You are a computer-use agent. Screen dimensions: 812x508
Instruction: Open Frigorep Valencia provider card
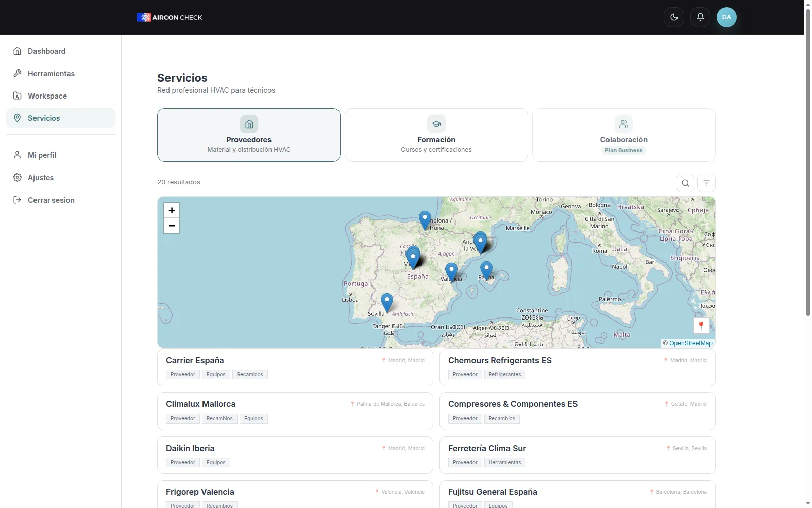click(295, 494)
